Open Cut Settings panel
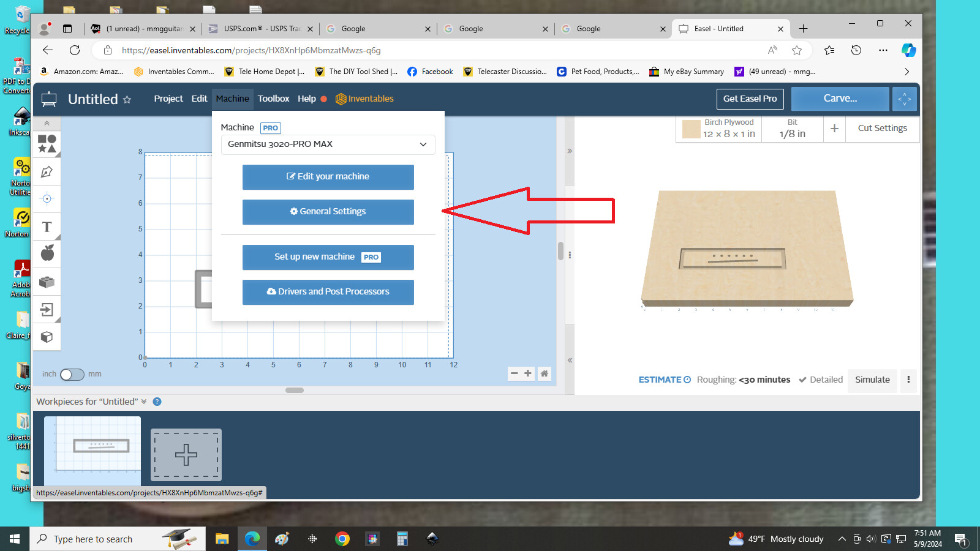 882,128
